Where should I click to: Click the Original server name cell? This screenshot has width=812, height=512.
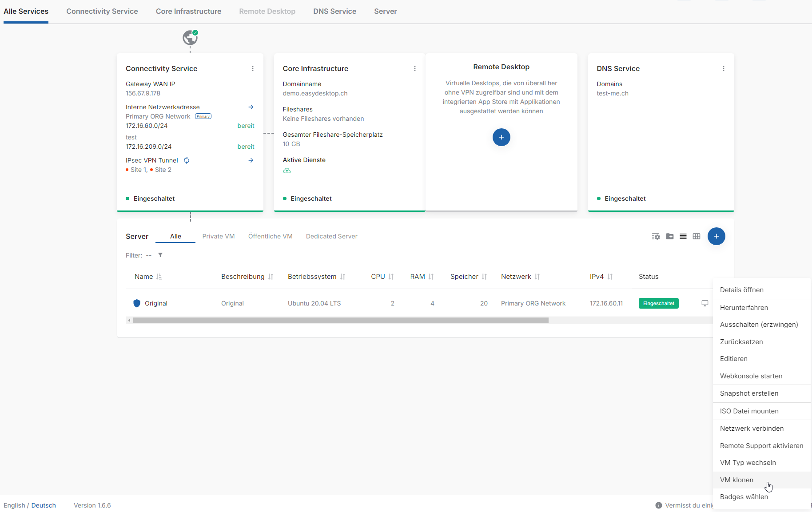156,303
